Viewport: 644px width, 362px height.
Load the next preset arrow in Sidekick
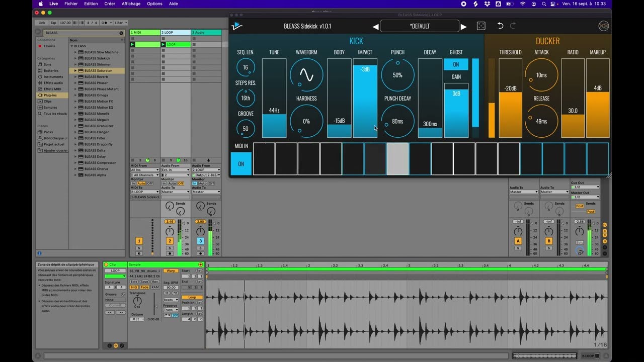pyautogui.click(x=464, y=27)
